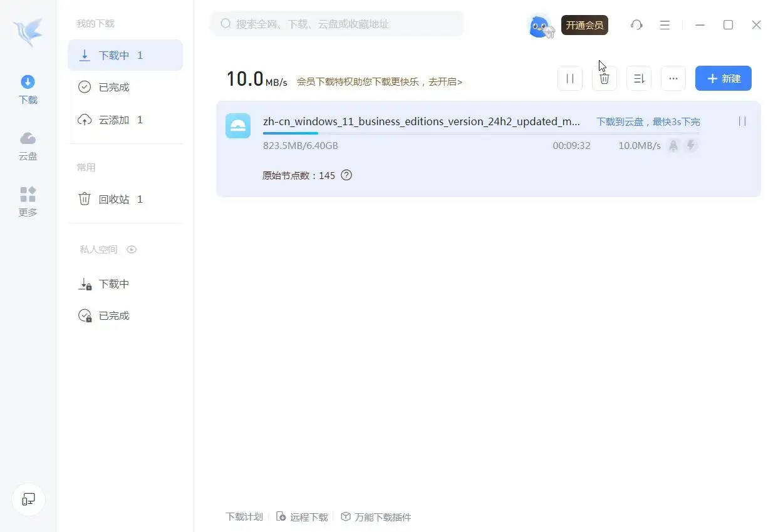
Task: Open the ellipsis more-options menu
Action: 673,78
